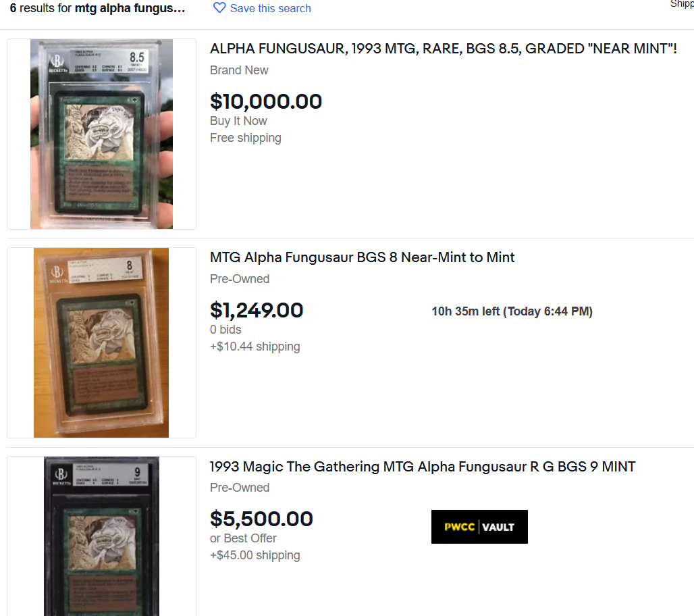694x616 pixels.
Task: View the BGS 8.5 Fungusaur thumbnail image
Action: click(x=101, y=134)
